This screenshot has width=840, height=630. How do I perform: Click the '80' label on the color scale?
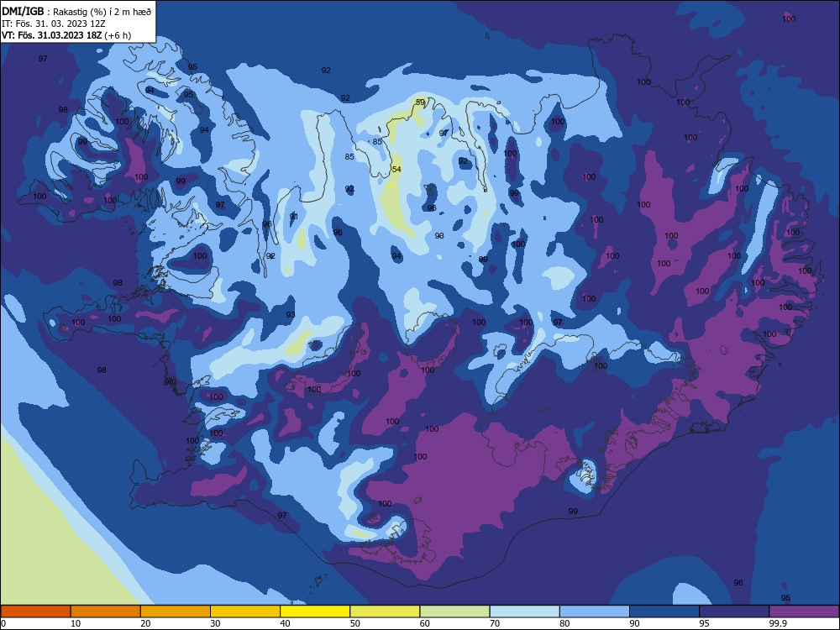coord(564,623)
